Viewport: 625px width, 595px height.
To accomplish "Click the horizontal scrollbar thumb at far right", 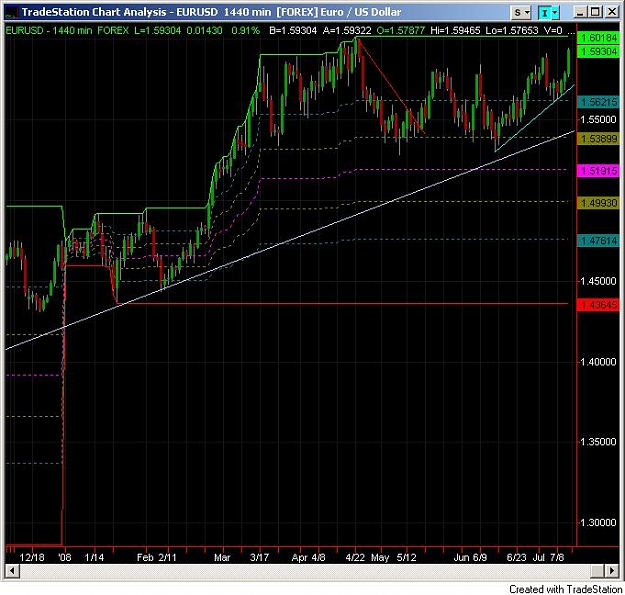I will tap(597, 570).
